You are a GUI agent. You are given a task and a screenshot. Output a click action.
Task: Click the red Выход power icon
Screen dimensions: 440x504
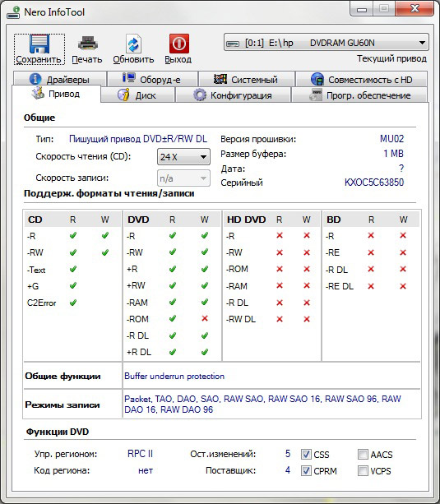[179, 44]
